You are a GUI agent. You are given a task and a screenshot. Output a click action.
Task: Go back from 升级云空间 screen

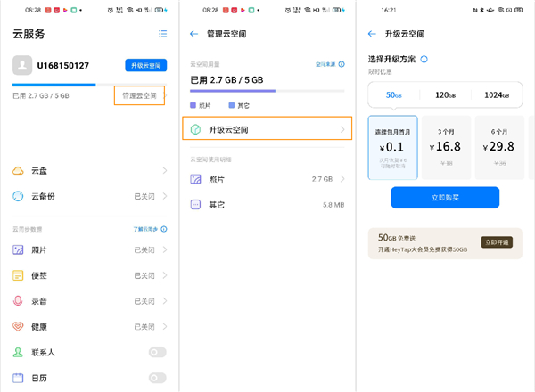(x=372, y=34)
